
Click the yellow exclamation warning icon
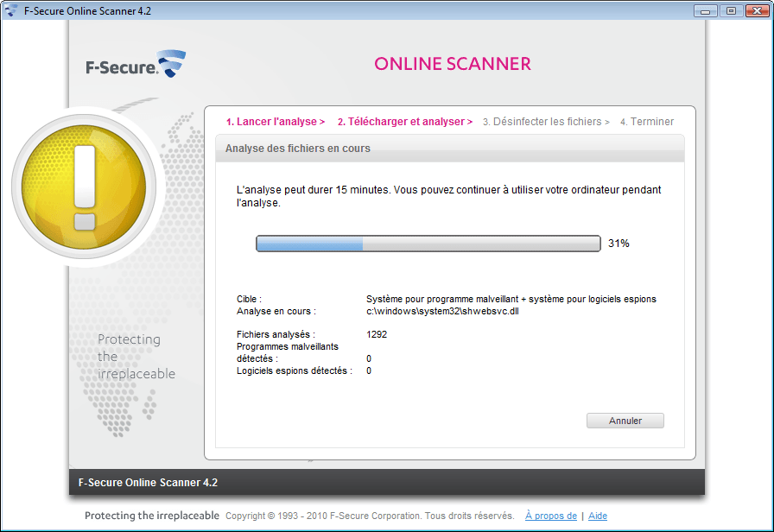[x=84, y=187]
